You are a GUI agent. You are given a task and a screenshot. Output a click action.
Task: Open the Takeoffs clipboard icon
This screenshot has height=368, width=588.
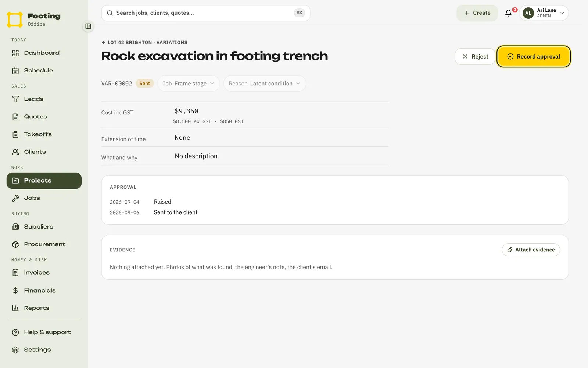pos(15,134)
